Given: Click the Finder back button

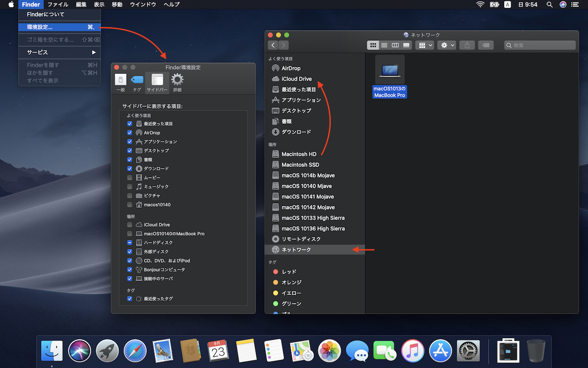Looking at the screenshot, I should [273, 45].
